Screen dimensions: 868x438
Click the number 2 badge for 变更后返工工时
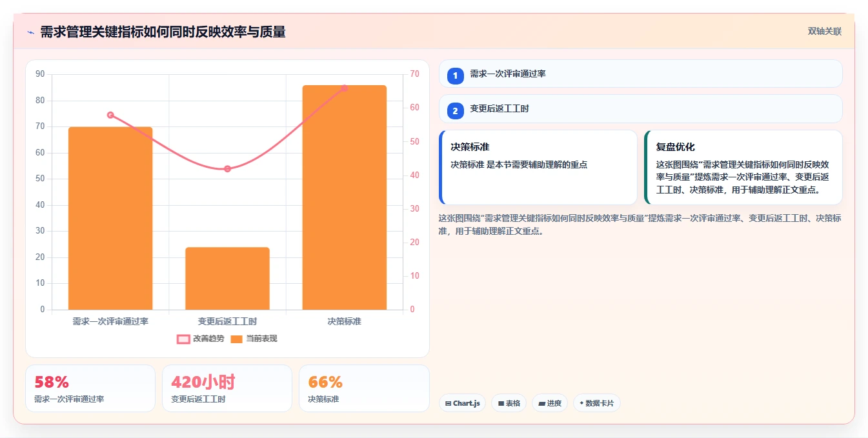[455, 111]
